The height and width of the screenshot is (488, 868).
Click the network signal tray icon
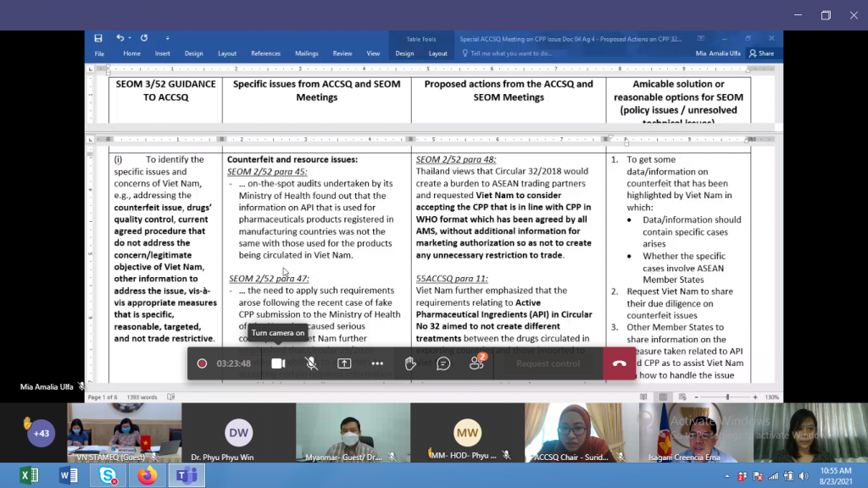(x=773, y=476)
